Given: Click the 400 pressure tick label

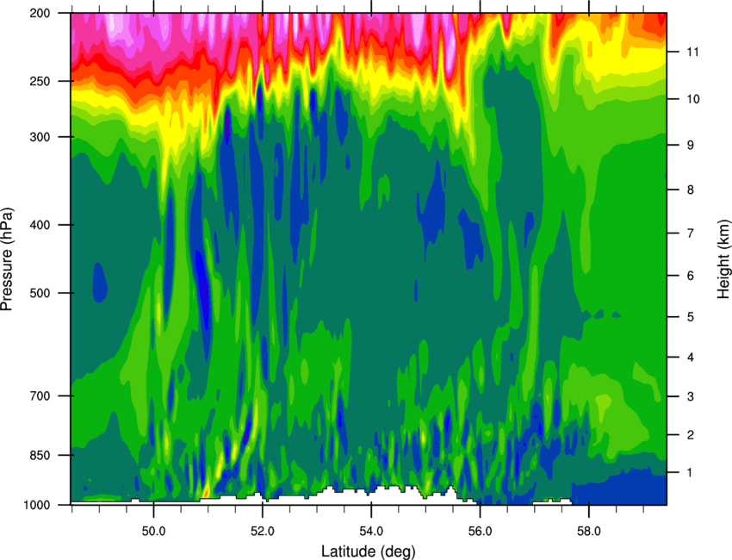Looking at the screenshot, I should [40, 225].
